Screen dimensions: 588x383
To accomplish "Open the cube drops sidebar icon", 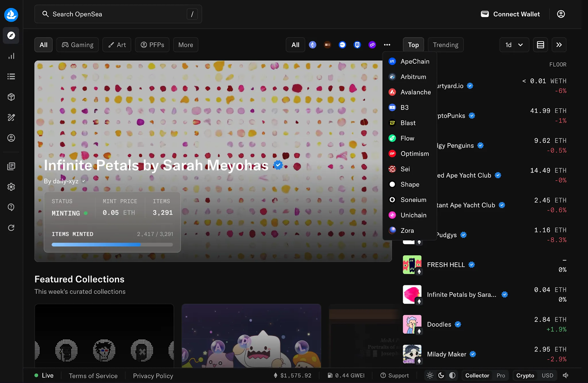I will coord(11,97).
